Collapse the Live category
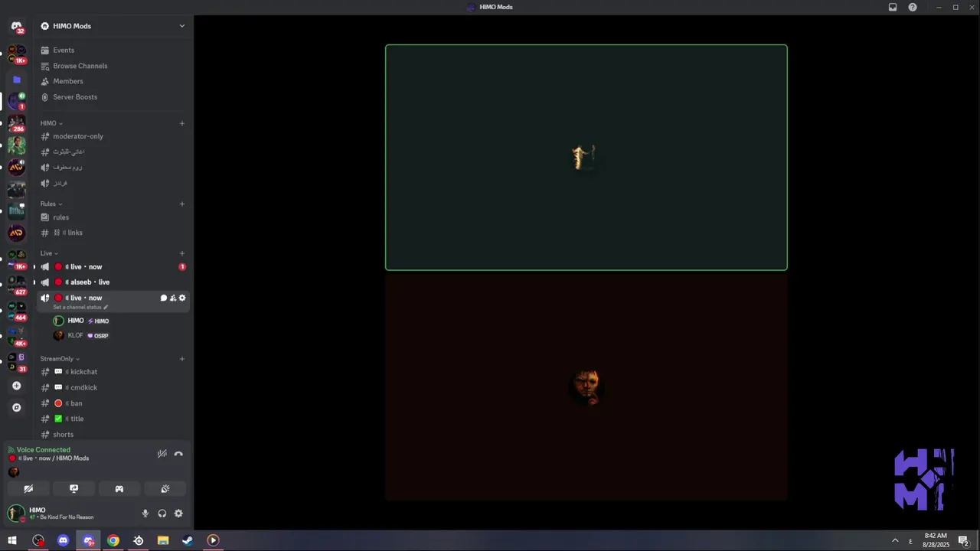980x551 pixels. [x=49, y=253]
